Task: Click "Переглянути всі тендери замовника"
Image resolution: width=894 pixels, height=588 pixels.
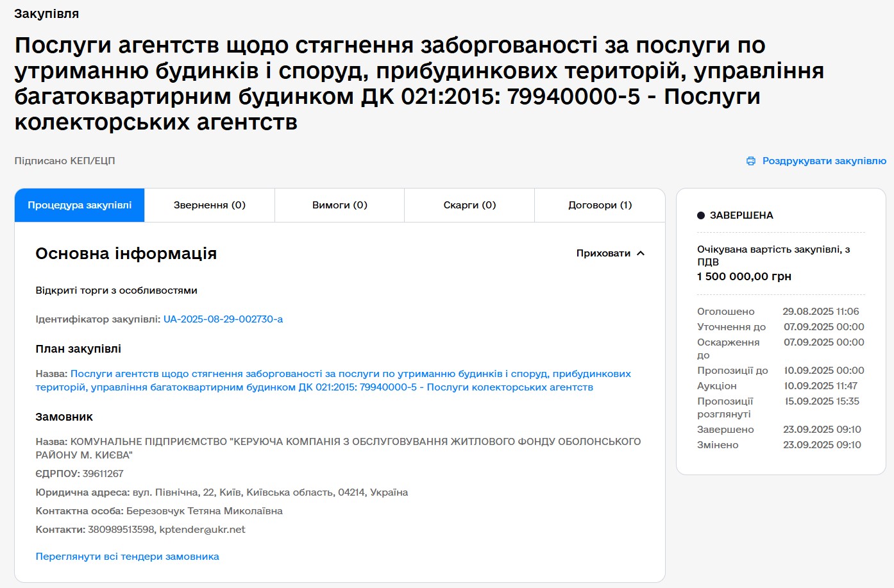Action: pos(127,557)
